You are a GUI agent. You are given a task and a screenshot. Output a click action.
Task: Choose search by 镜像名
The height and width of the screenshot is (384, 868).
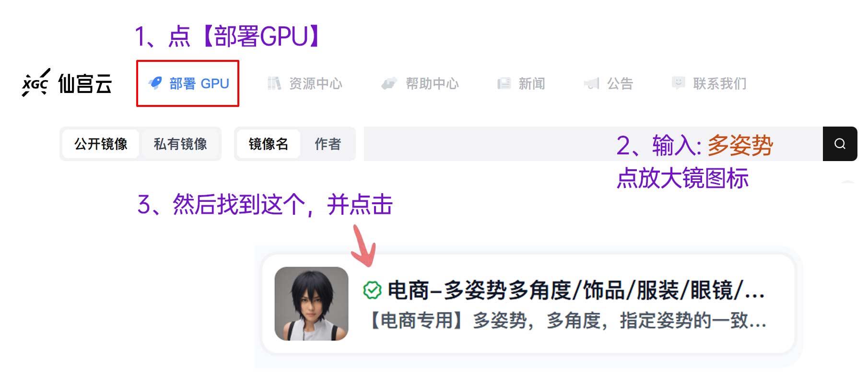[268, 144]
